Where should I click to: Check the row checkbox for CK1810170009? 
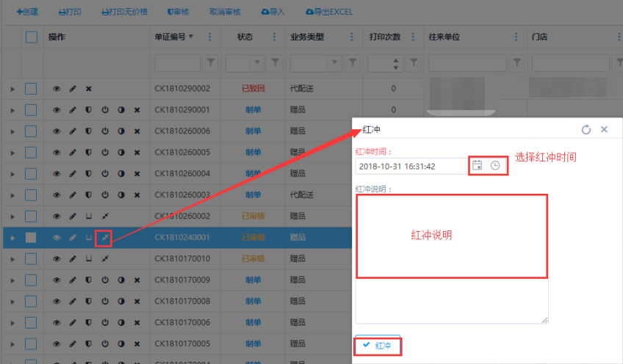coord(31,280)
